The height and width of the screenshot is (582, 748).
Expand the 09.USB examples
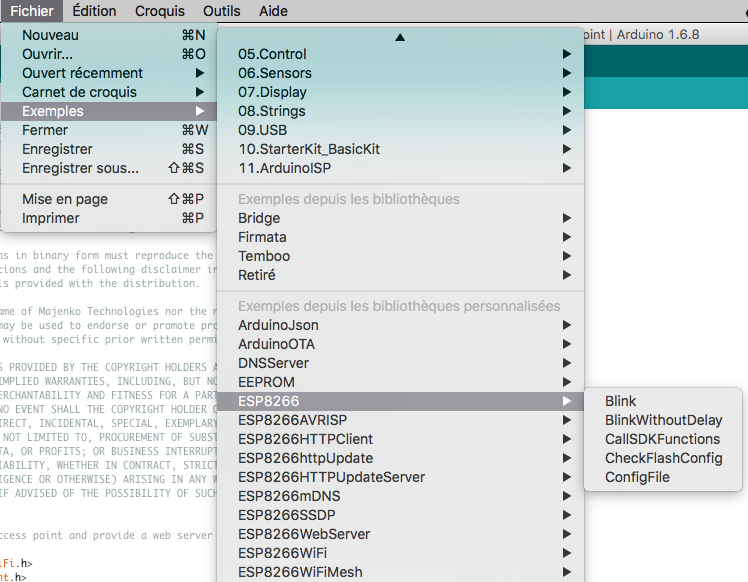click(400, 130)
